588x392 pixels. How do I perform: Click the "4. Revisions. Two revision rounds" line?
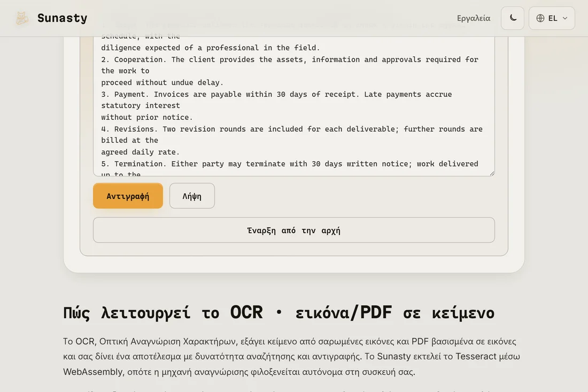coord(292,129)
